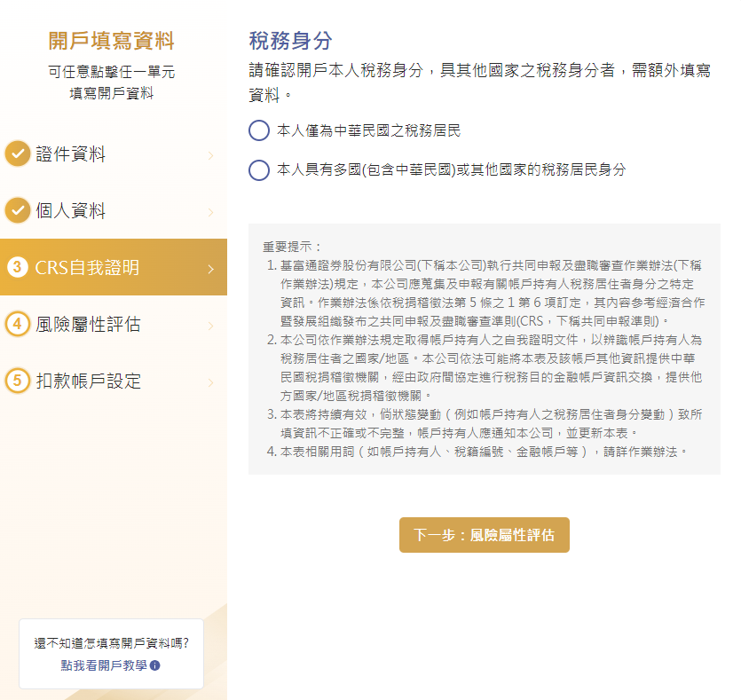Open the 點我看開戶教學 tutorial link
Viewport: 741px width, 700px height.
pyautogui.click(x=104, y=665)
